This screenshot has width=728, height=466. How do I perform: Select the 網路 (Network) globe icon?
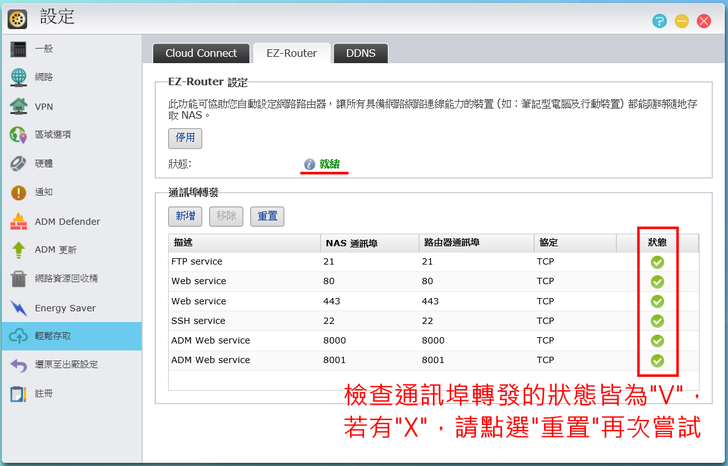pos(18,77)
